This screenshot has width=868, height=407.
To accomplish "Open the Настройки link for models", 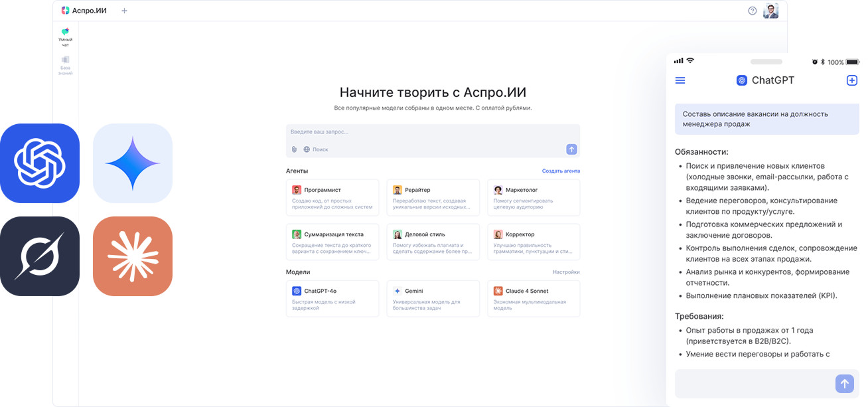I will 566,272.
